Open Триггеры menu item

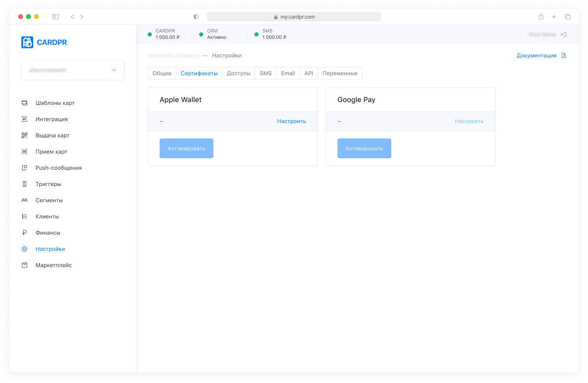tap(48, 184)
